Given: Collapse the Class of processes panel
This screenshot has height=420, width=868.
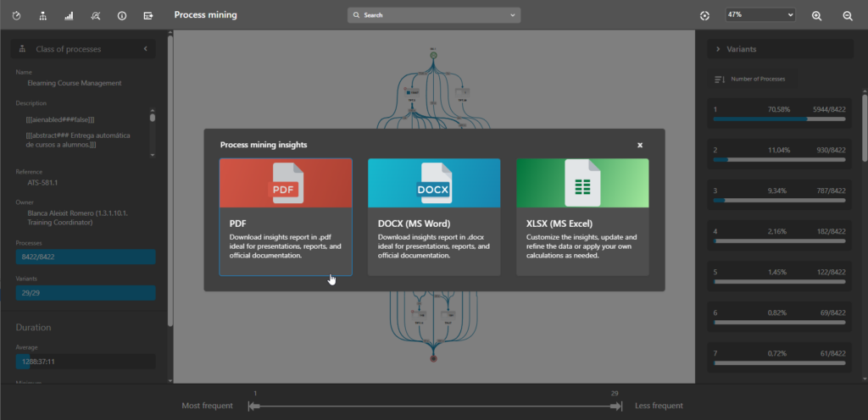Looking at the screenshot, I should tap(145, 49).
